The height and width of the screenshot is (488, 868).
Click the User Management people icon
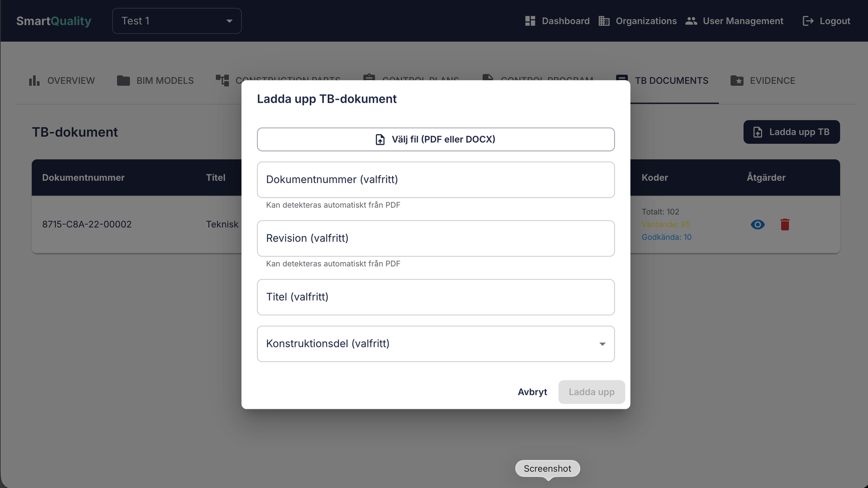(691, 21)
